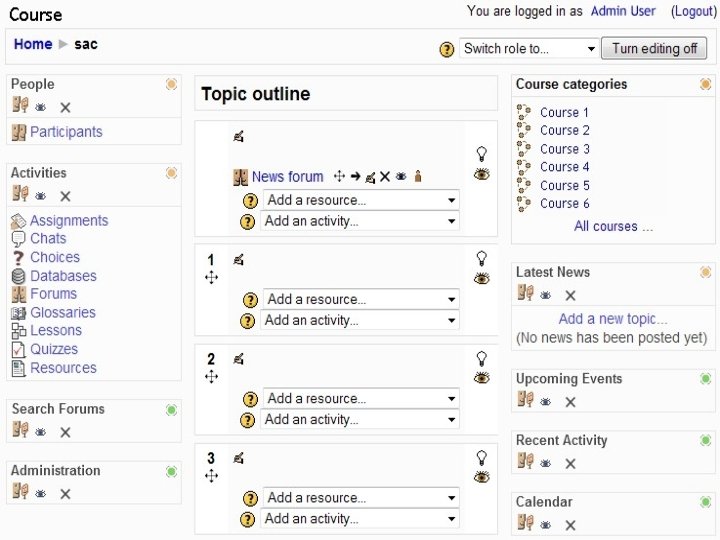
Task: Open the All courses link
Action: tap(613, 226)
